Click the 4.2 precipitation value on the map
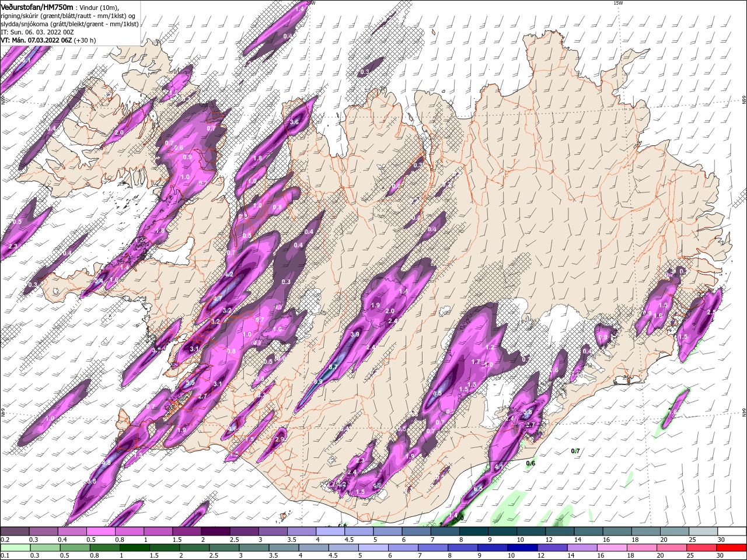This screenshot has width=747, height=560. click(229, 275)
